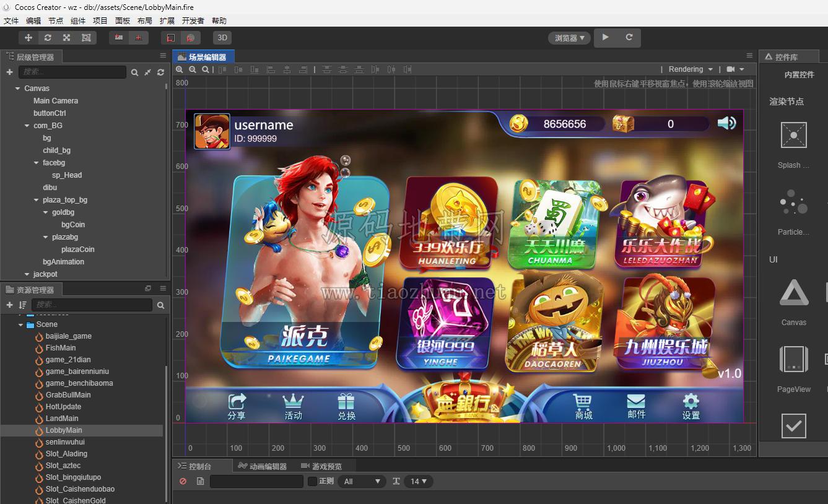Open the 文件 menu
Image resolution: width=828 pixels, height=504 pixels.
(11, 20)
